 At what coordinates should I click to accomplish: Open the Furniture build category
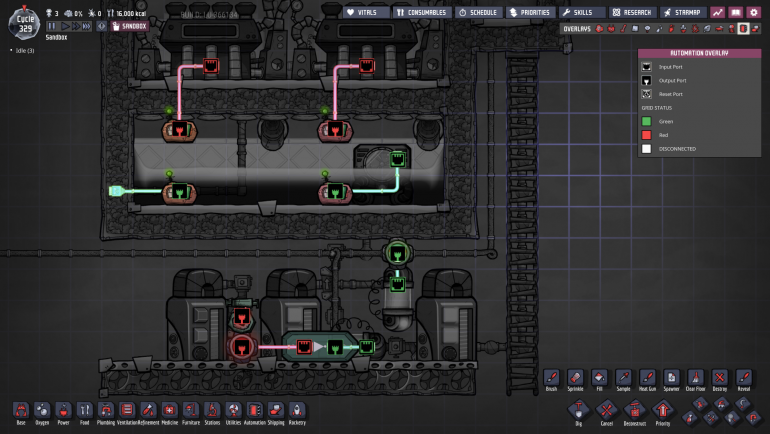(191, 411)
